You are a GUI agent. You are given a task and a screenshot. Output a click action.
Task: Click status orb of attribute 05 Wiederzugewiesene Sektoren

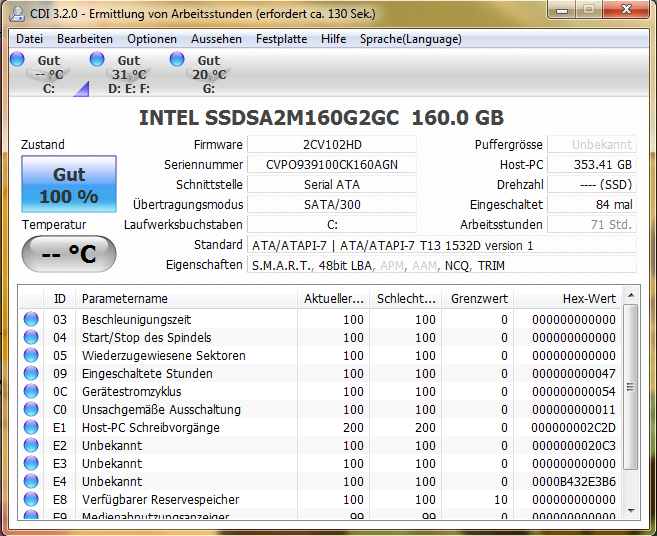[x=31, y=355]
